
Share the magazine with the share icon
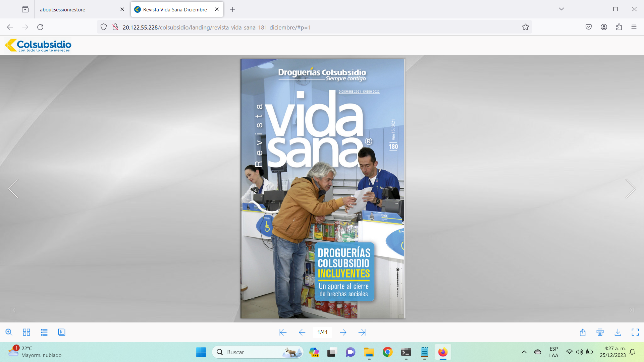583,333
